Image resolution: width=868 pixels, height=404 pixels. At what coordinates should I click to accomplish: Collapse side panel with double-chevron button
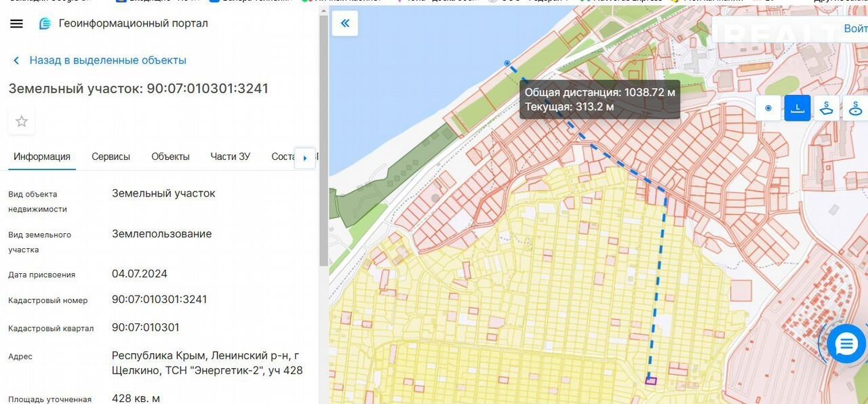pyautogui.click(x=345, y=24)
